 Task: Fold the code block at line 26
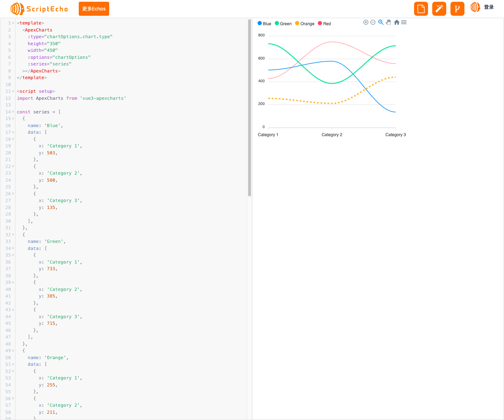[x=13, y=194]
